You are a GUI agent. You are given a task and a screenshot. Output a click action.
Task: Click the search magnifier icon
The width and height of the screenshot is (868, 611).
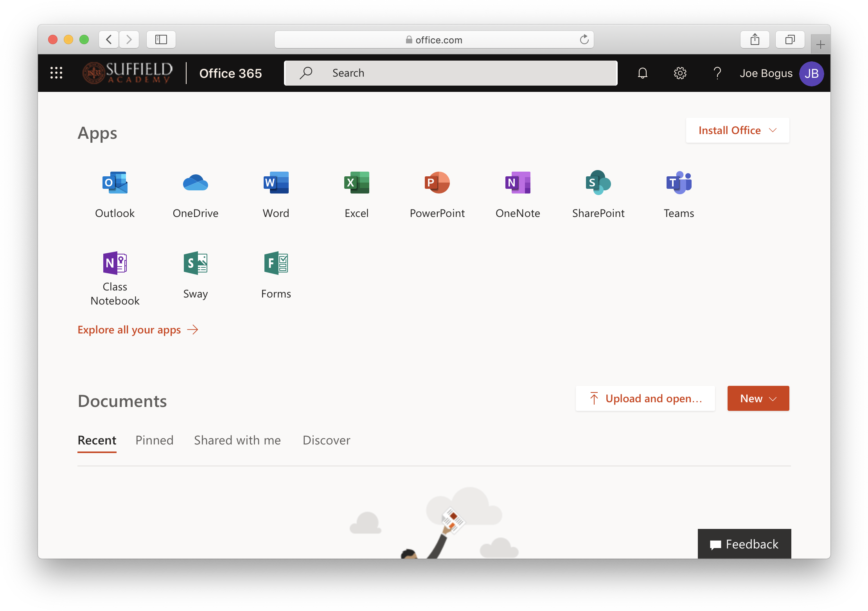tap(306, 73)
